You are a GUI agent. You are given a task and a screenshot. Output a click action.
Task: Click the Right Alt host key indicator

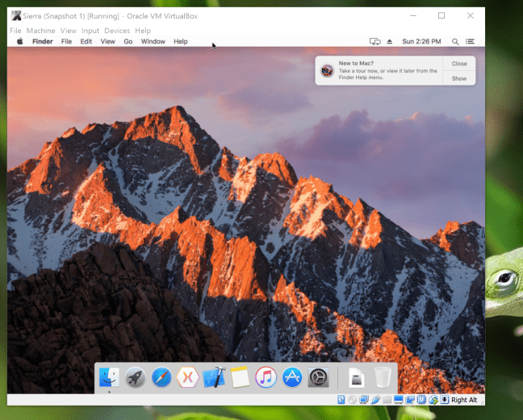click(464, 400)
